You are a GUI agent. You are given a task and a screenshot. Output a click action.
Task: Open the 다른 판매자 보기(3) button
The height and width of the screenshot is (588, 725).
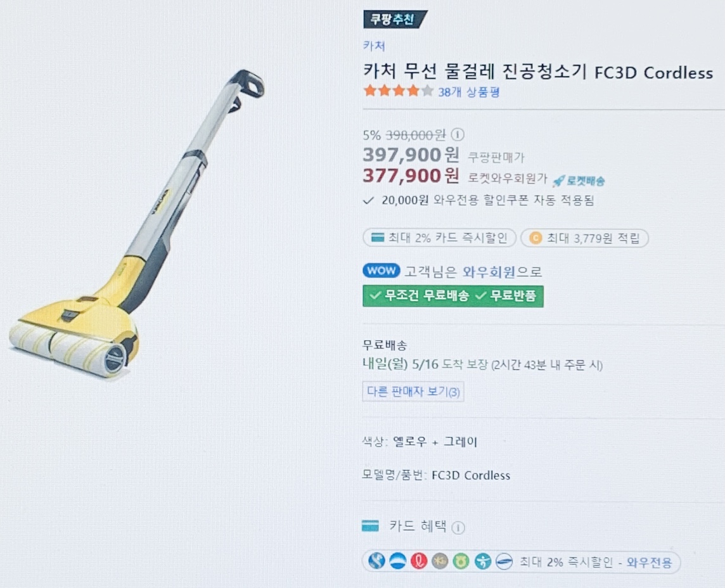(x=413, y=392)
